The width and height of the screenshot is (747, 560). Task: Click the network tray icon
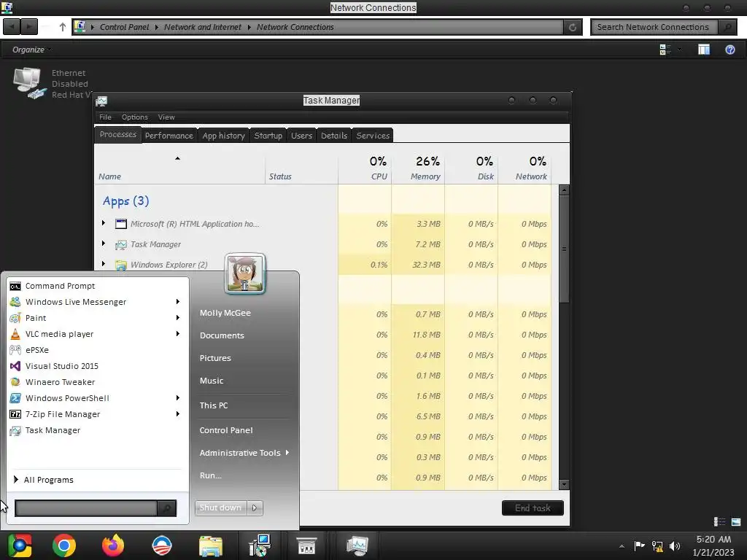tap(657, 545)
